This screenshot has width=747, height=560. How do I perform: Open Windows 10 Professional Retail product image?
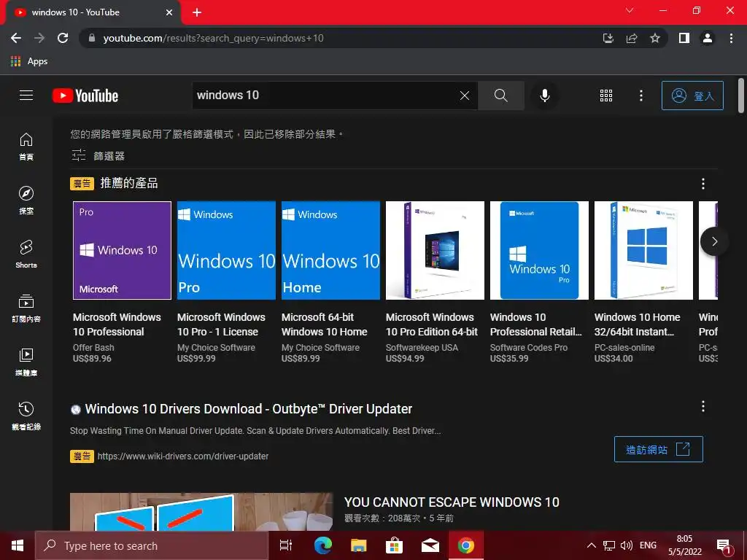(539, 251)
